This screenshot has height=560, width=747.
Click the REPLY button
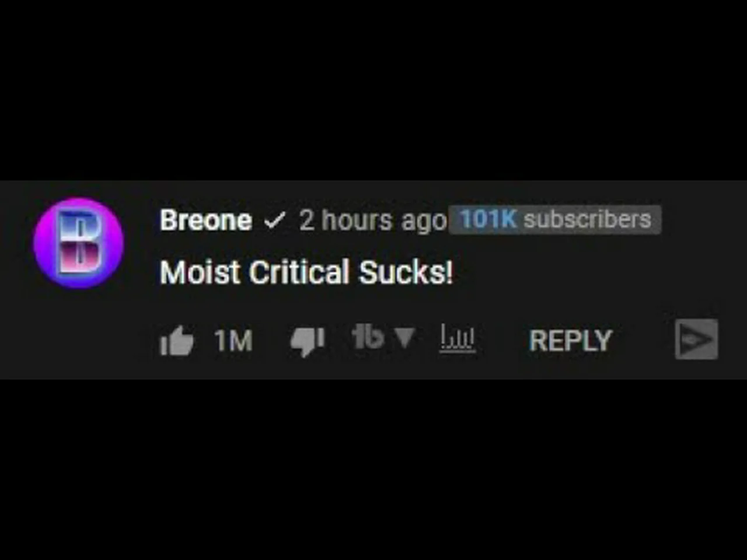point(570,341)
